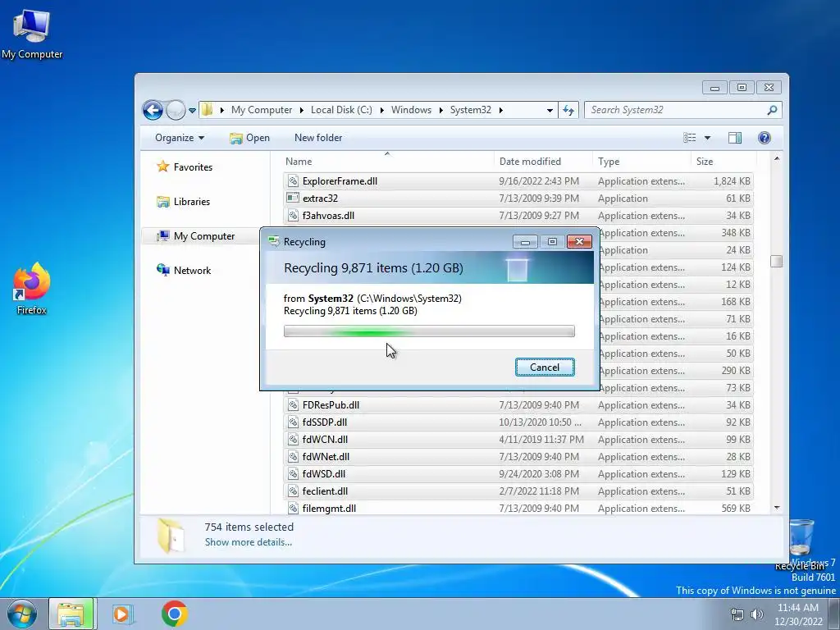This screenshot has width=840, height=630.
Task: Refresh the System32 folder view
Action: (568, 111)
